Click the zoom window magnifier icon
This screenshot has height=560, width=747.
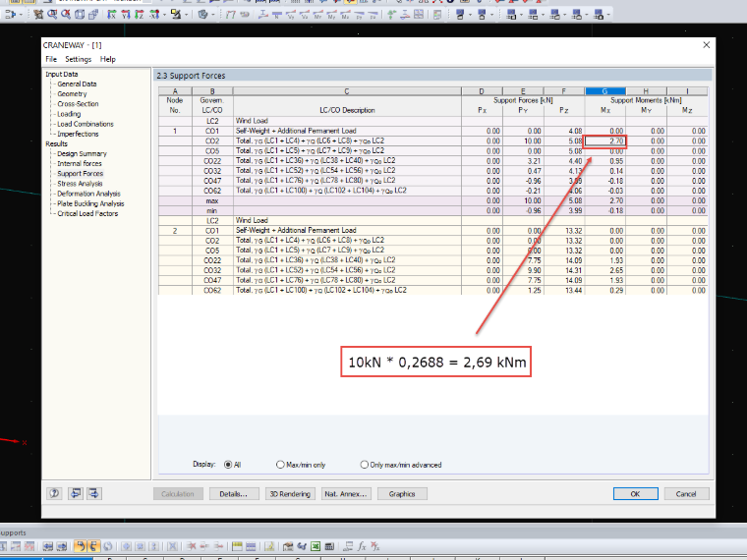click(52, 15)
